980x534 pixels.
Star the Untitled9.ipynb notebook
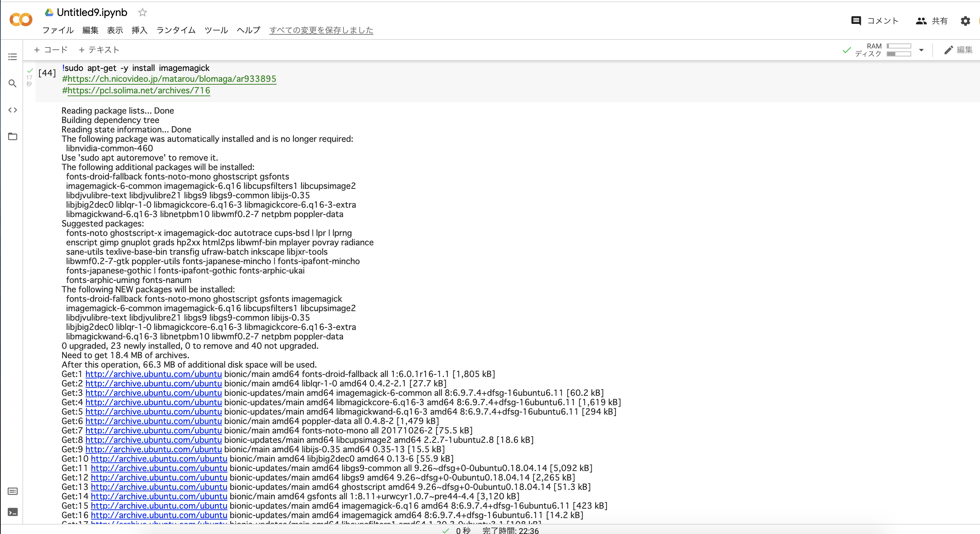pyautogui.click(x=143, y=13)
